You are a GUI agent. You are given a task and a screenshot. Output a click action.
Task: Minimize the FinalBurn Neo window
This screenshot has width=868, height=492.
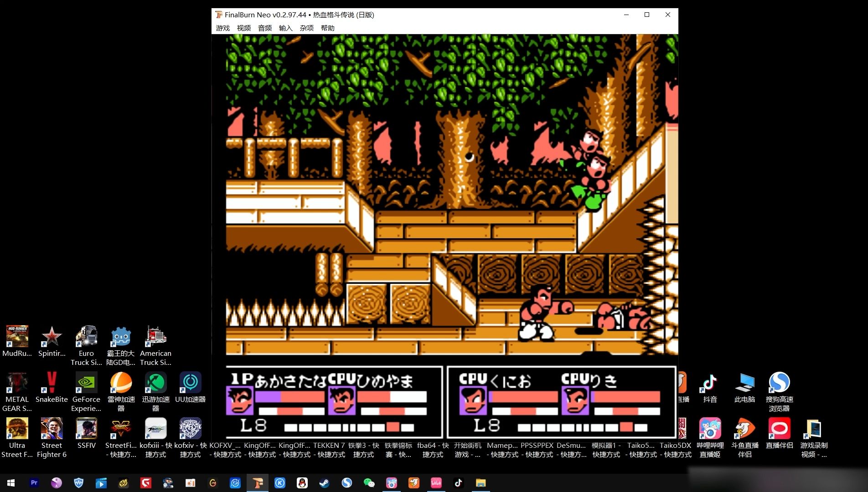point(626,15)
